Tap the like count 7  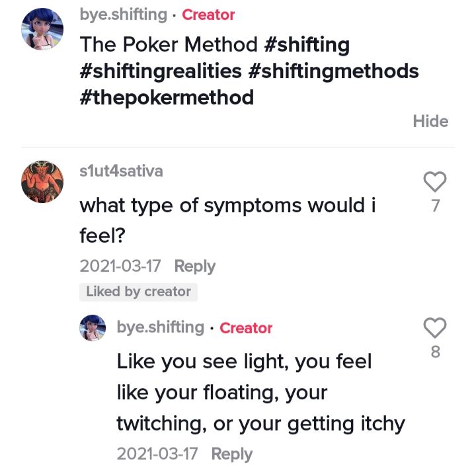(x=435, y=206)
